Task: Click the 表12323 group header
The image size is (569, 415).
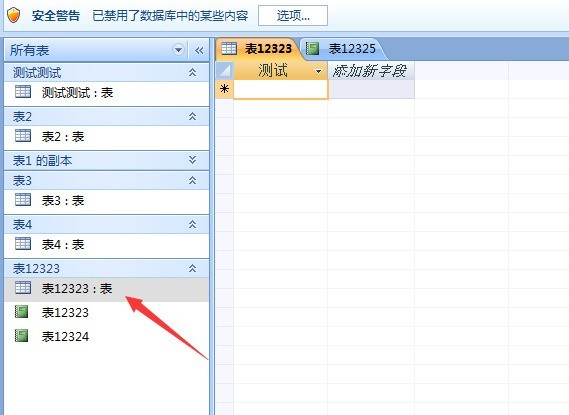Action: point(107,268)
